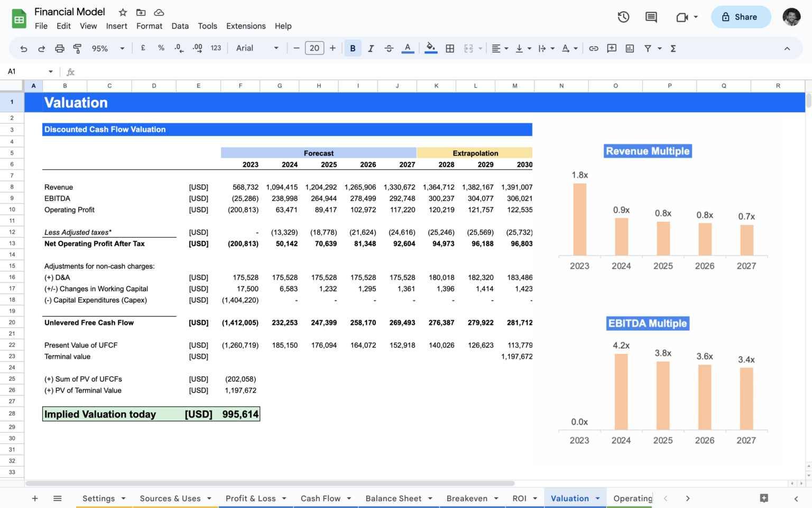This screenshot has width=812, height=508.
Task: Click the decrease decimal places icon
Action: click(179, 48)
